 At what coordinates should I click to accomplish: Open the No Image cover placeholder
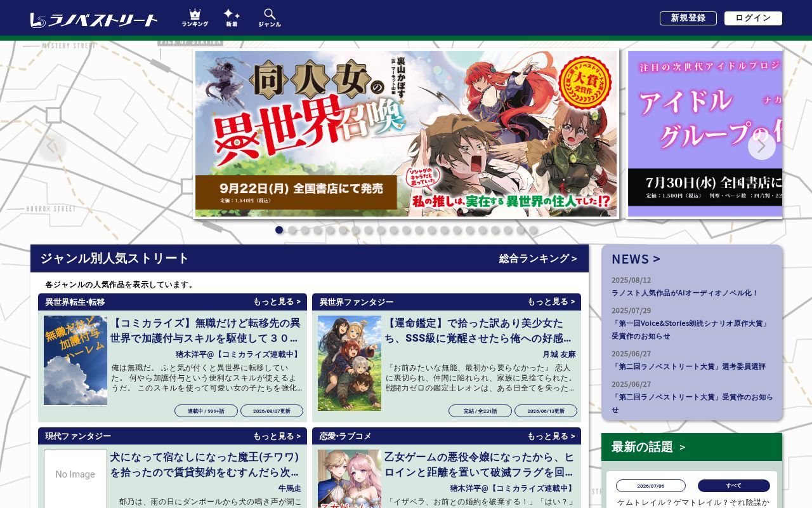(x=75, y=479)
